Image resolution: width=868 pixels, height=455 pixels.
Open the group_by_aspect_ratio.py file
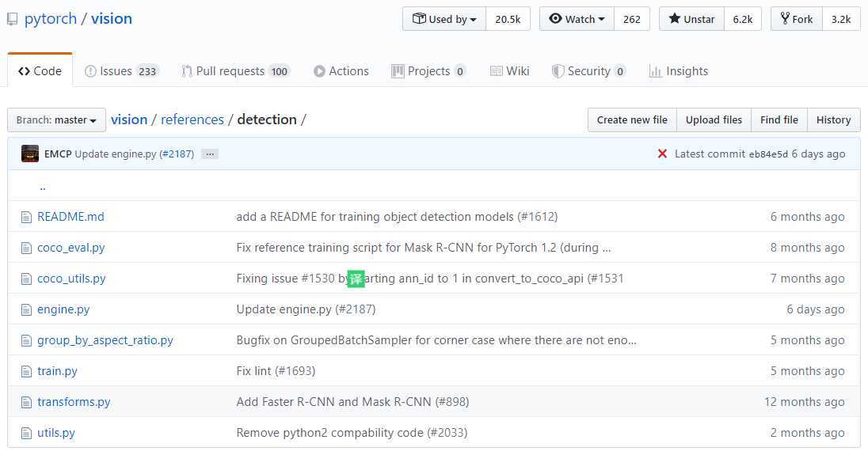(105, 340)
